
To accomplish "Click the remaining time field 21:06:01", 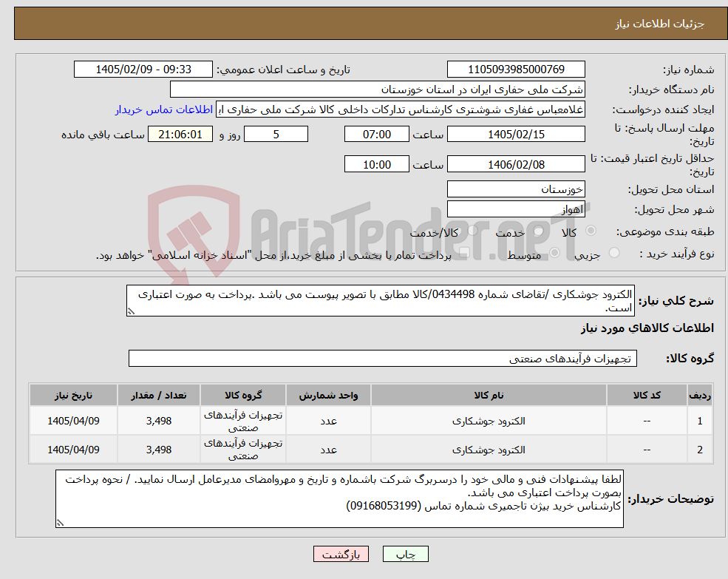I will click(180, 135).
